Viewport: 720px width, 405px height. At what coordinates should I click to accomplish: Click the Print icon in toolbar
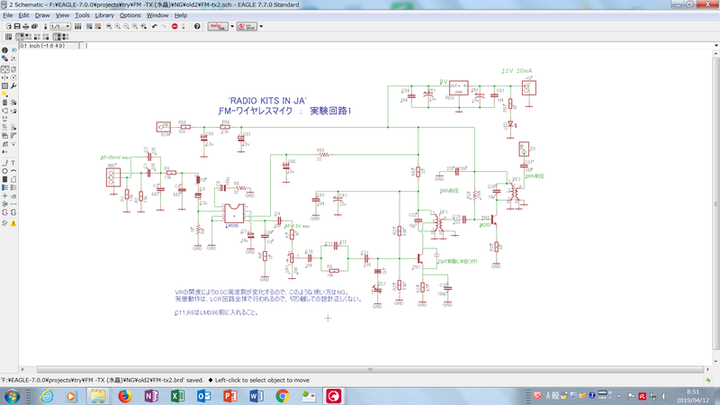[28, 27]
